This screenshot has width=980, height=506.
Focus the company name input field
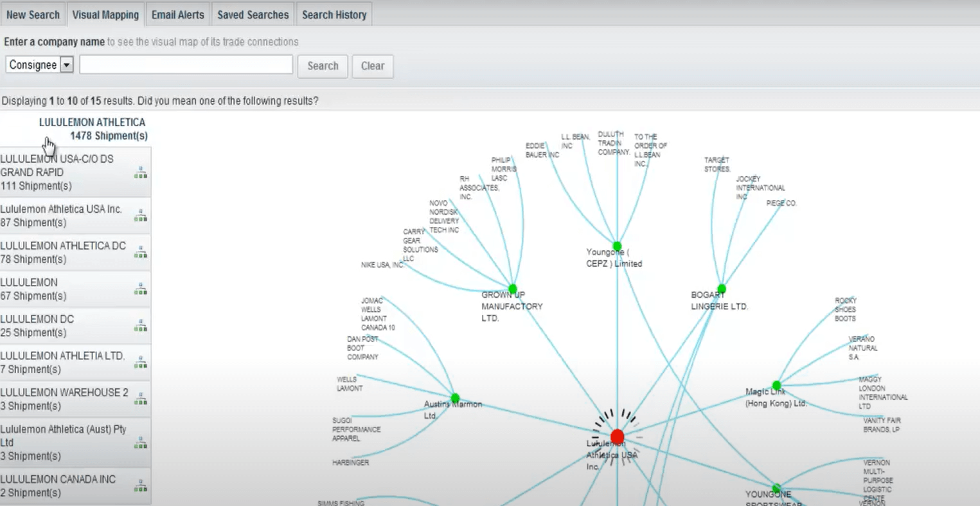[186, 64]
